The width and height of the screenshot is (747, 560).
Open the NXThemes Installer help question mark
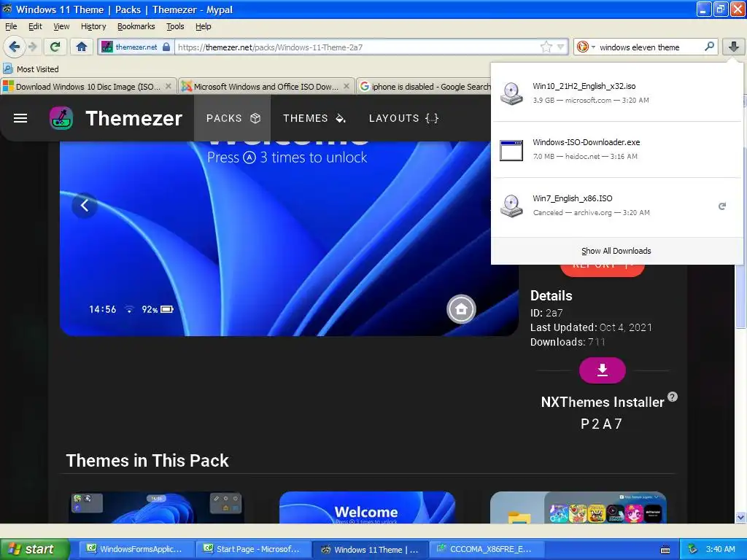pos(672,397)
